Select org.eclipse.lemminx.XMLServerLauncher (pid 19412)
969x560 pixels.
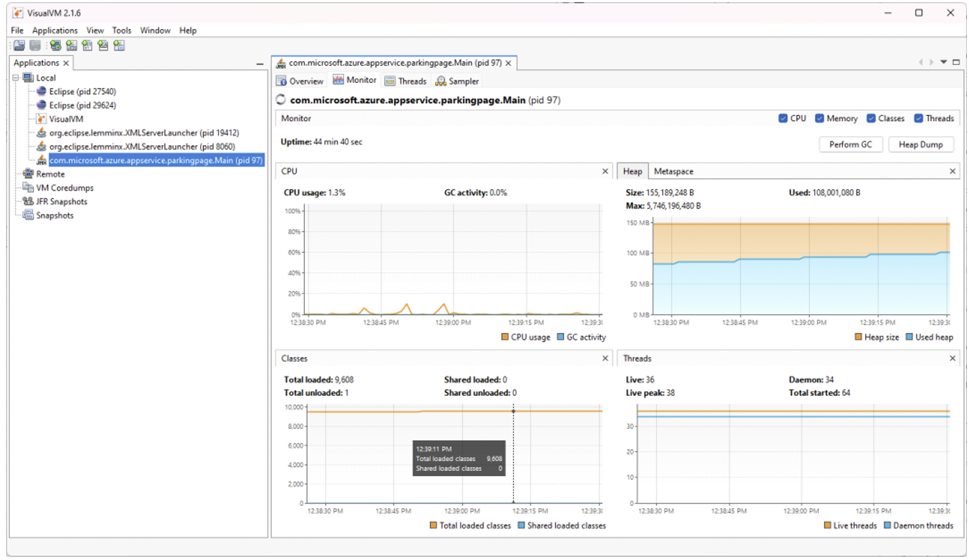tap(144, 133)
